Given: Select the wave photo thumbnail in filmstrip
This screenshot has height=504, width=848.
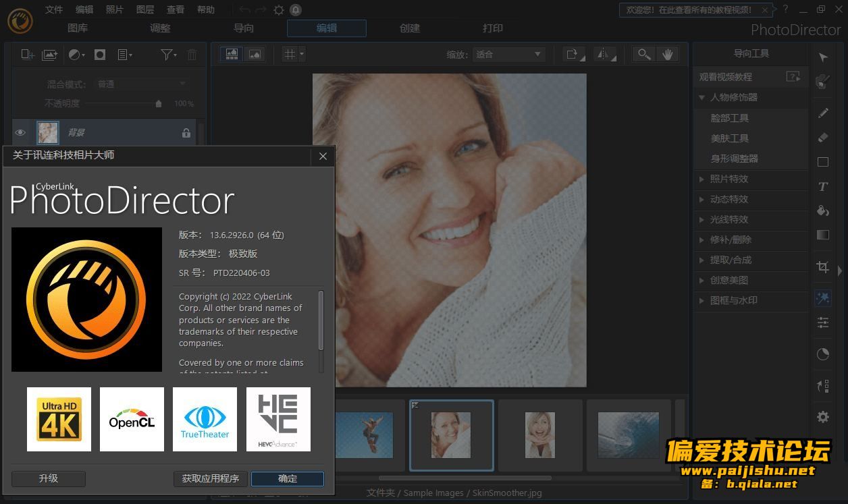Looking at the screenshot, I should point(629,435).
